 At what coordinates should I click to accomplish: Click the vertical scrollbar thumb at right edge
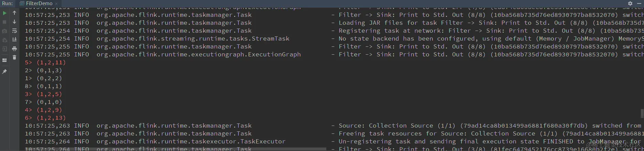[642, 114]
